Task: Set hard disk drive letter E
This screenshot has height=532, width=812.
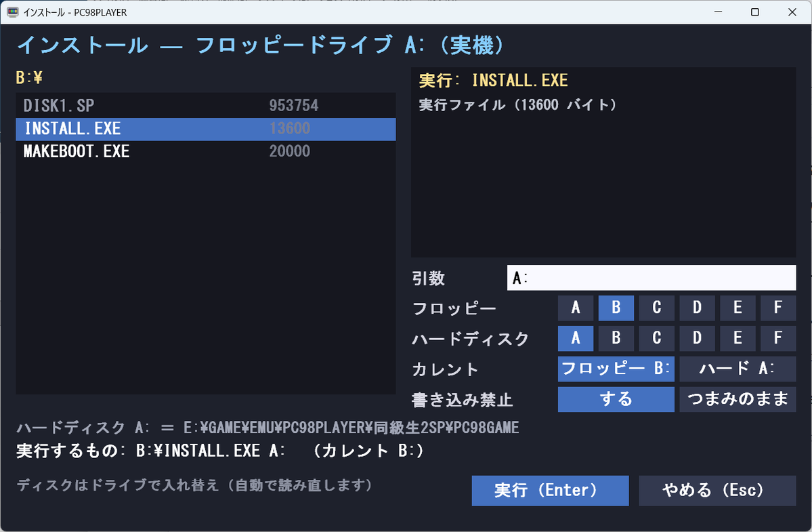Action: (x=738, y=338)
